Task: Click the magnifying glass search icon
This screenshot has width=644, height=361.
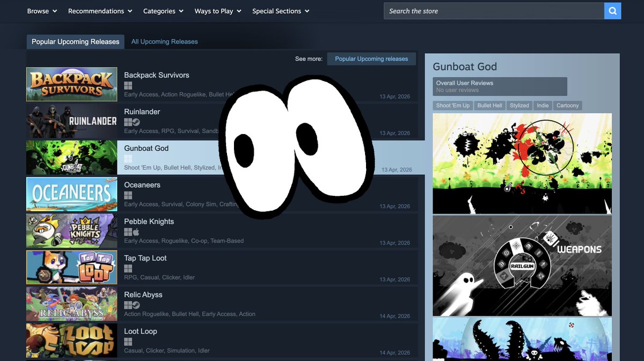Action: click(x=612, y=11)
